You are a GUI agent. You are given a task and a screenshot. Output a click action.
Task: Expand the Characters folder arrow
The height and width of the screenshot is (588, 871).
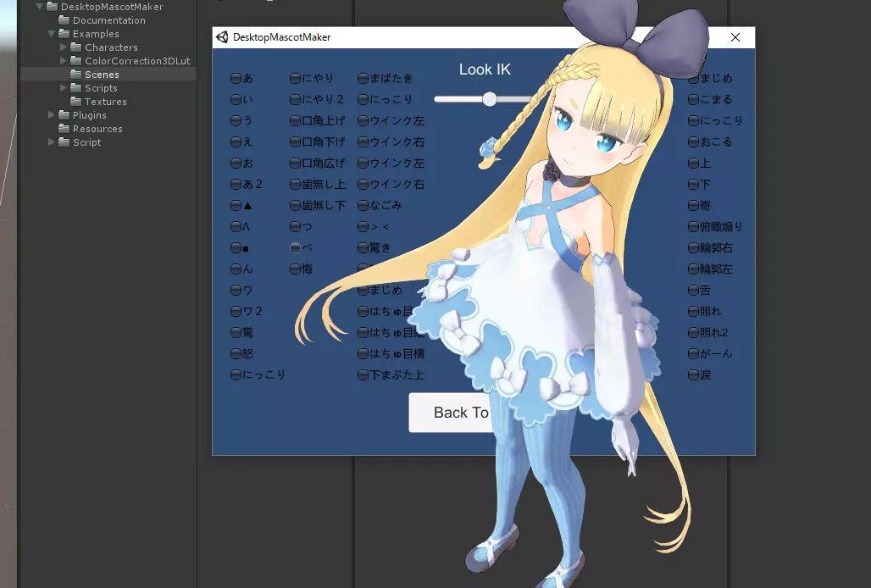pos(63,47)
